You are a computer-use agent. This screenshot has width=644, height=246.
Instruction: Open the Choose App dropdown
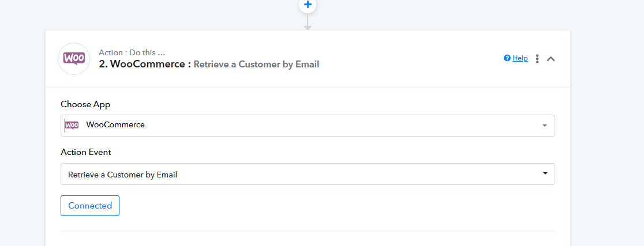[308, 126]
